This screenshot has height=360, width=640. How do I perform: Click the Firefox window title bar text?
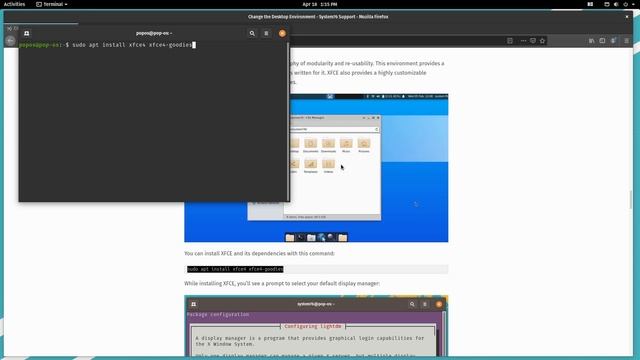[x=318, y=17]
